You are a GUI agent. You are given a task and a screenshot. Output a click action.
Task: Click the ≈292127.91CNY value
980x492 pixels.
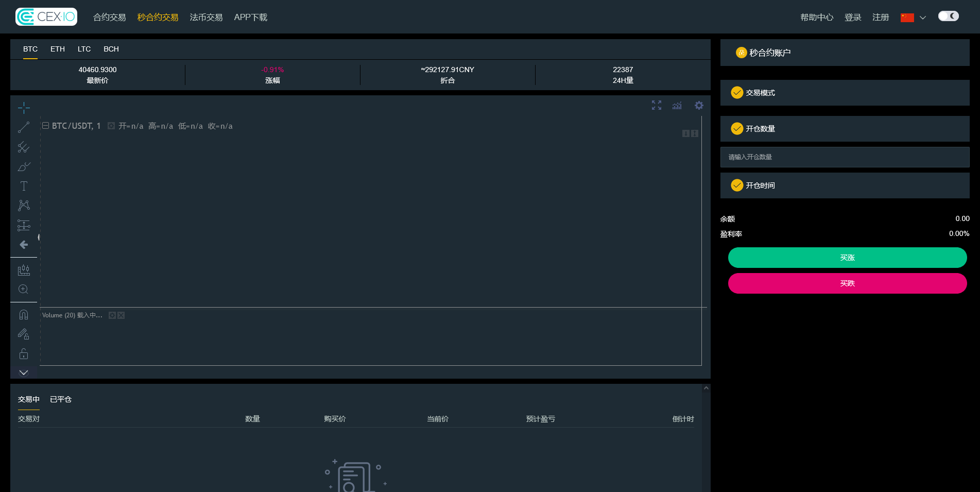tap(448, 70)
